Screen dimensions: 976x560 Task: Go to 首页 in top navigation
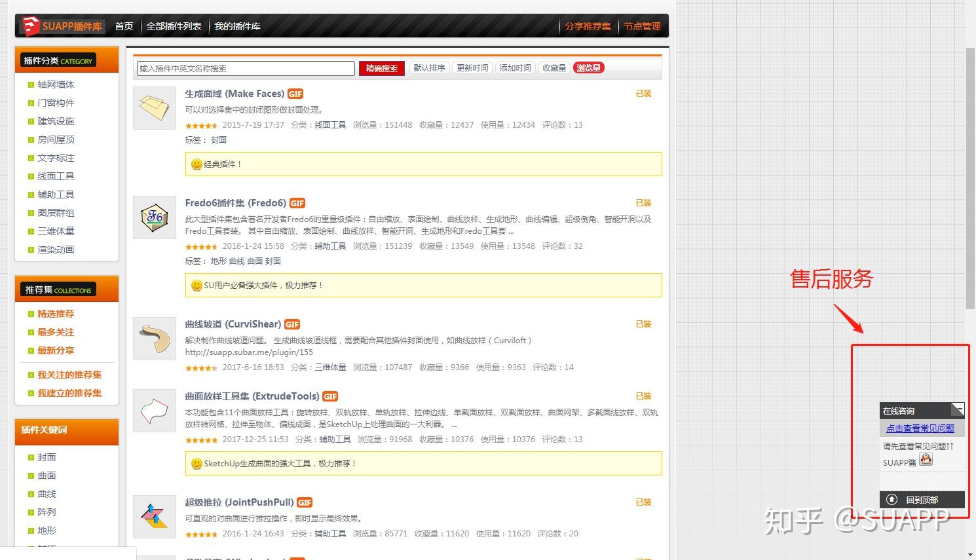coord(124,26)
